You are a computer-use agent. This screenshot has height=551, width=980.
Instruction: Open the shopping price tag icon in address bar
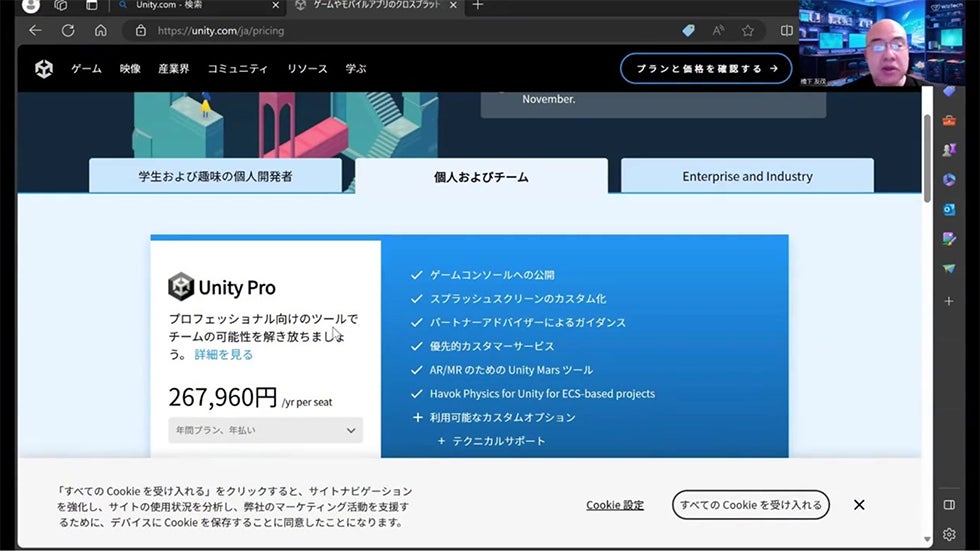pos(688,30)
